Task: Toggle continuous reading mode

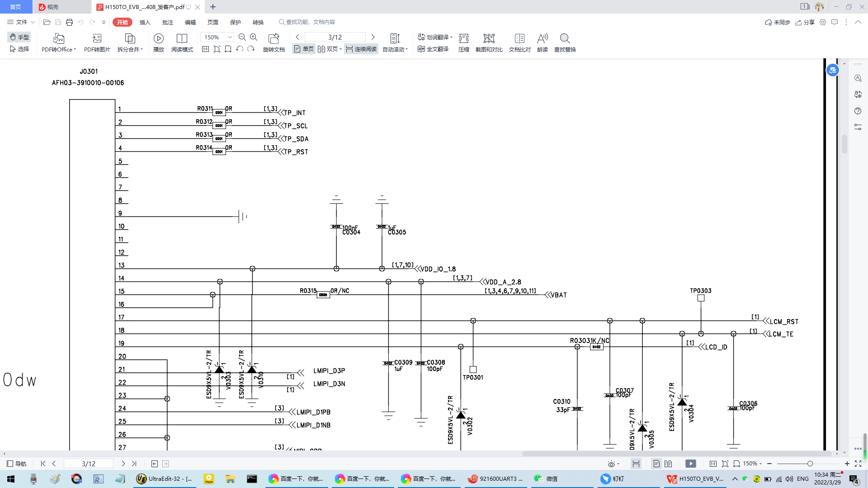Action: pos(361,49)
